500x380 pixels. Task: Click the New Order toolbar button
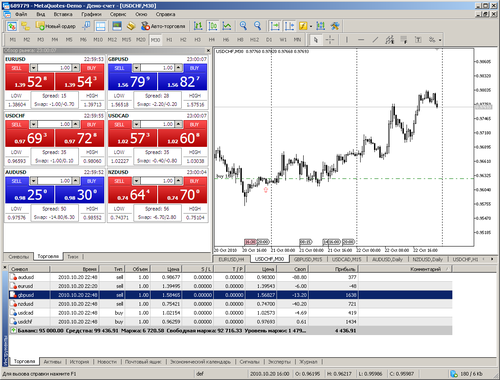point(56,26)
